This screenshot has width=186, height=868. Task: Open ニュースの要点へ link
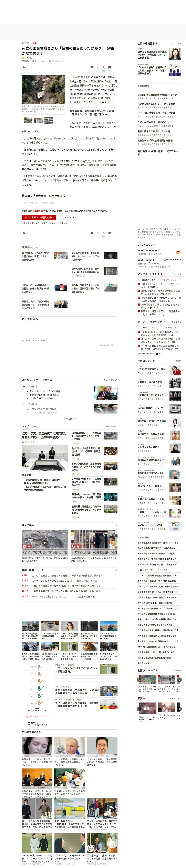pos(110,380)
